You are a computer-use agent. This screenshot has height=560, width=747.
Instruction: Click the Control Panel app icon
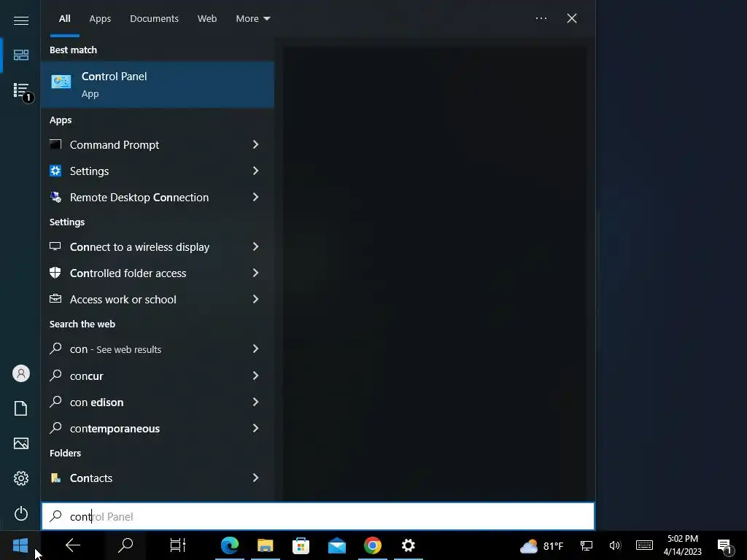[x=61, y=82]
